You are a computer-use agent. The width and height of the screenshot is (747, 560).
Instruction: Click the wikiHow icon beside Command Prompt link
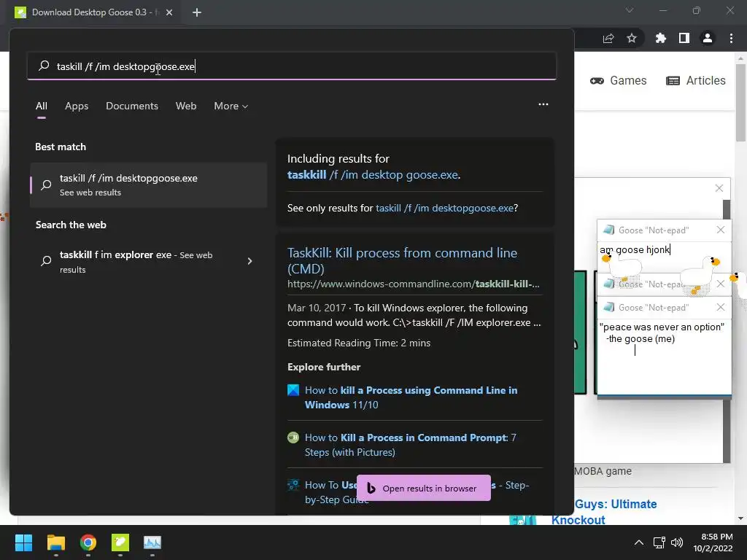pyautogui.click(x=293, y=437)
